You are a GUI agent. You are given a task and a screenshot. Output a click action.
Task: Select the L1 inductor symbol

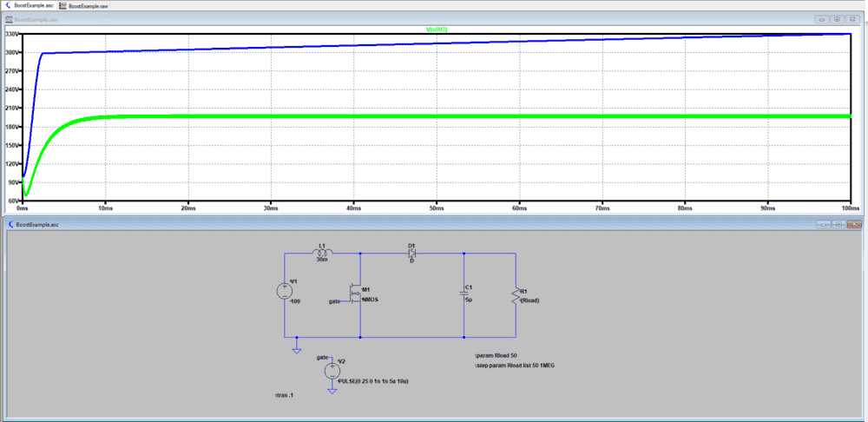click(x=323, y=253)
